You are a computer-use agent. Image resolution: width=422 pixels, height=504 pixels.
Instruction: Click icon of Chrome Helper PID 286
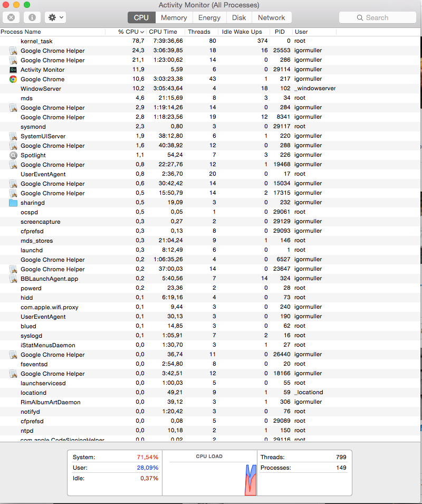point(13,60)
